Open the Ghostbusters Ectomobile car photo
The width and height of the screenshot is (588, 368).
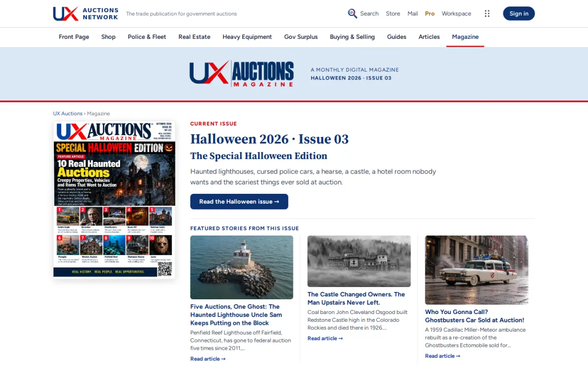(x=477, y=270)
